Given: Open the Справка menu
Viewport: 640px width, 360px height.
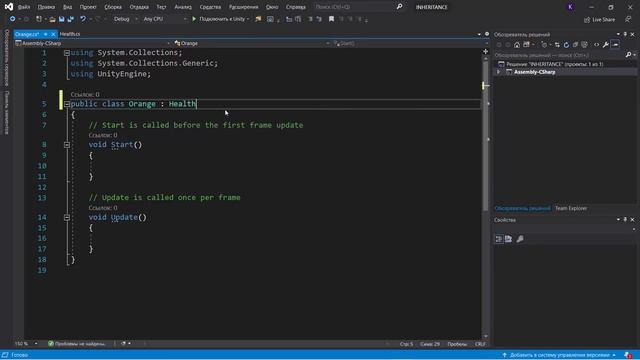Looking at the screenshot, I should [x=296, y=7].
